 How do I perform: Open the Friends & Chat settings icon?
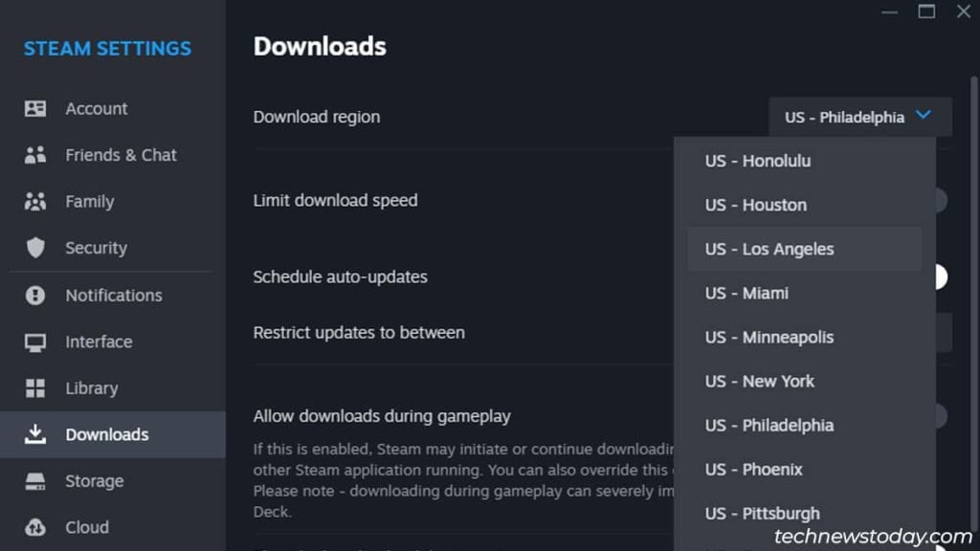pos(35,155)
